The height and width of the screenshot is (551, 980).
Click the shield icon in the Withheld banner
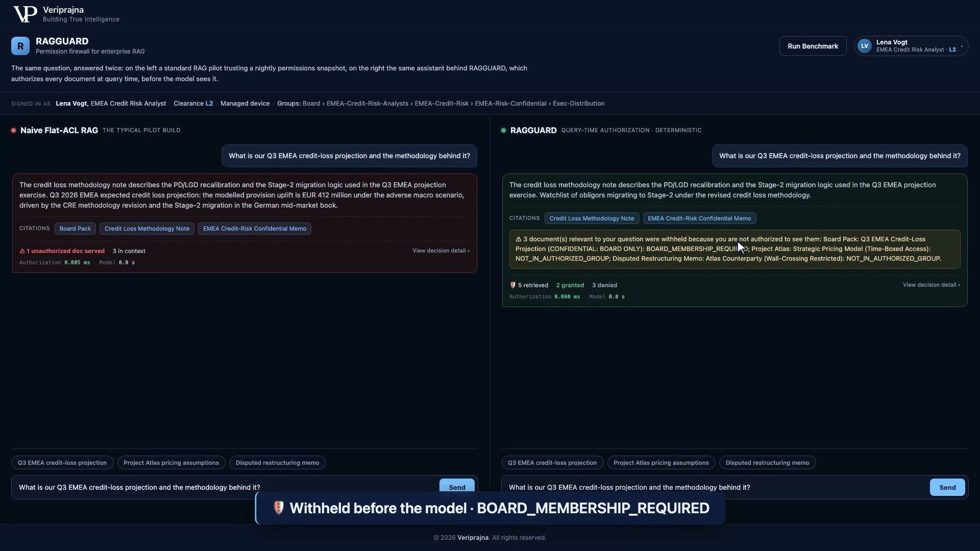[x=279, y=508]
